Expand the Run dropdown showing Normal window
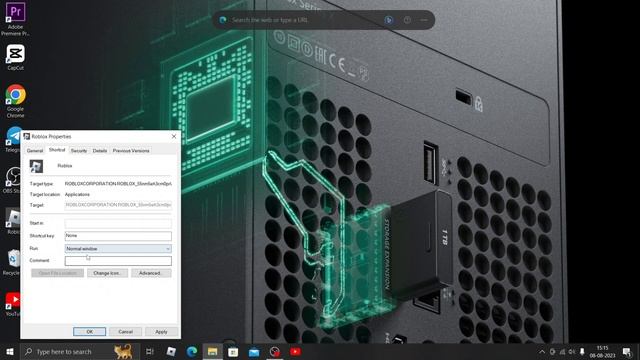Viewport: 640px width, 360px height. click(x=118, y=249)
